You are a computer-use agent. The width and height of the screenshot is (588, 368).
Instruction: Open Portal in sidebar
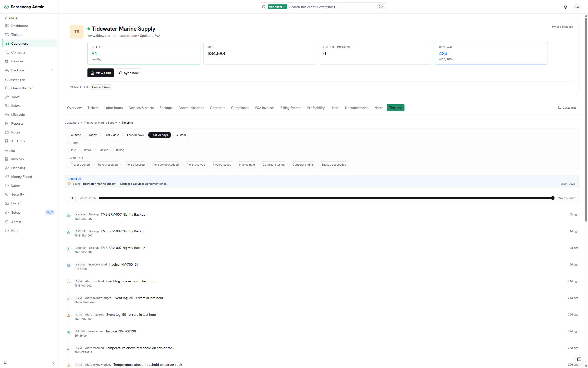pyautogui.click(x=29, y=203)
